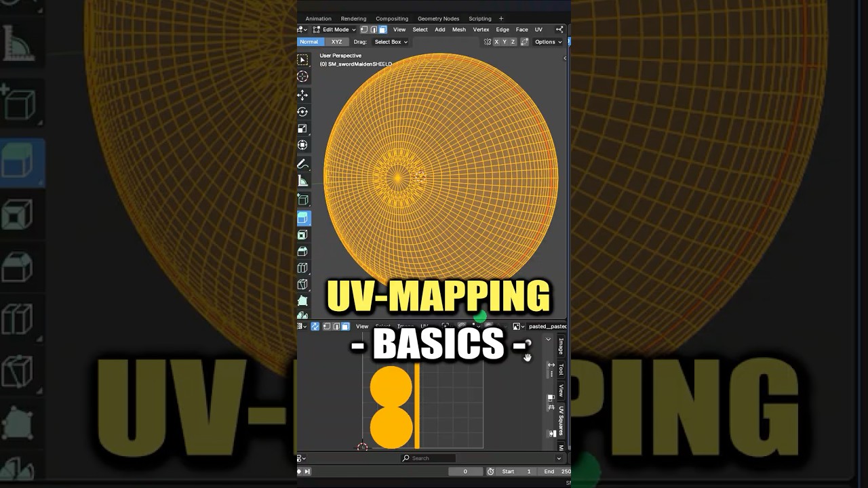Open the UV editor type dropdown
This screenshot has width=868, height=488.
[x=302, y=327]
